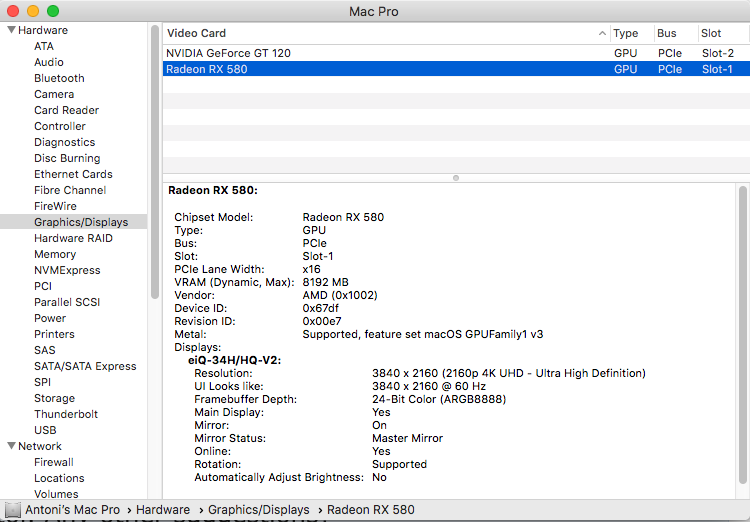The height and width of the screenshot is (522, 750).
Task: Click the VRAM value 8192 MB
Action: pyautogui.click(x=325, y=282)
